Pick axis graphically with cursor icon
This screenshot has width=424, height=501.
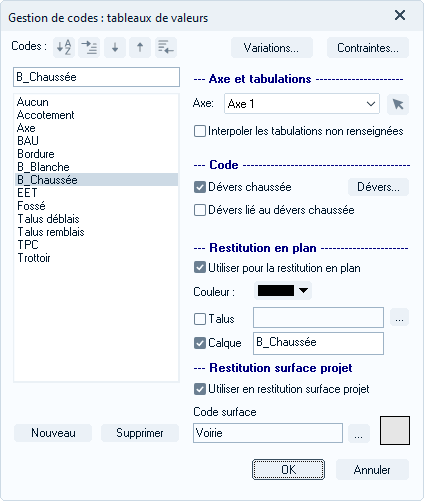pyautogui.click(x=398, y=104)
